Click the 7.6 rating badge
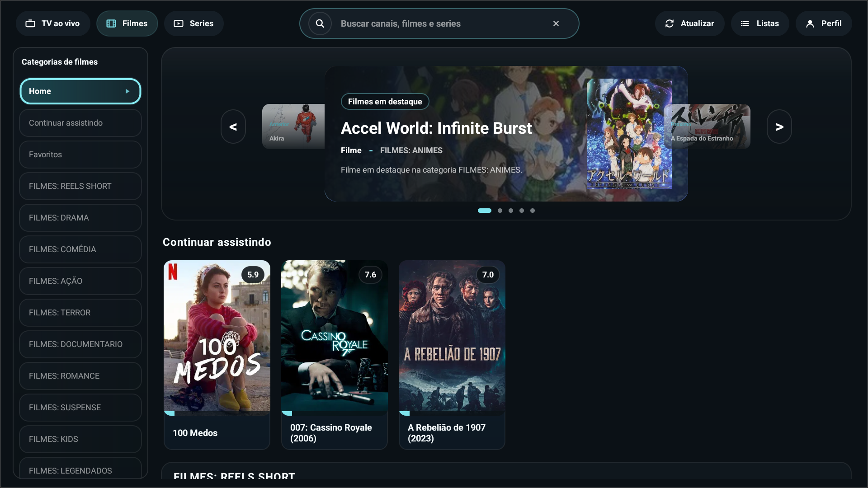 pyautogui.click(x=371, y=275)
